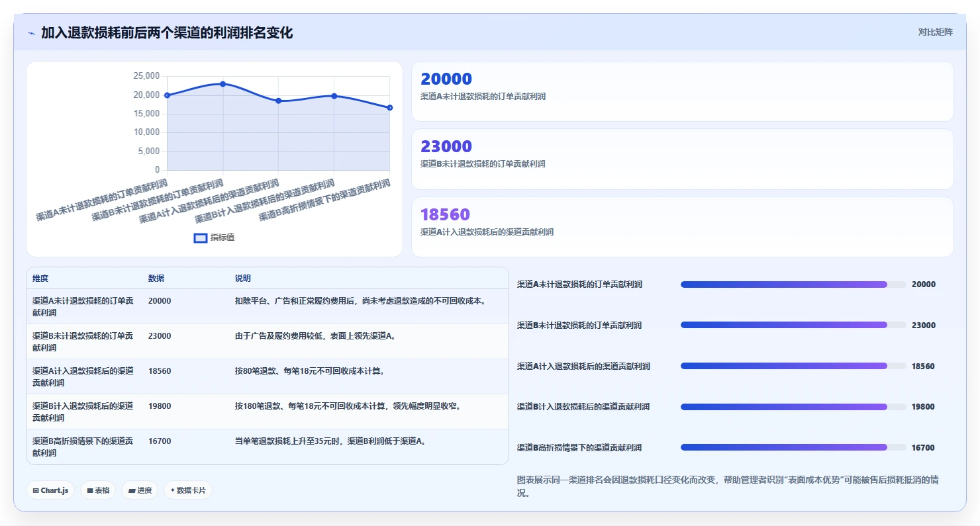Screen dimensions: 980x526
Task: Click the progress row label 渠道B计入退款损耗后的渠道贡献利润
Action: 583,407
